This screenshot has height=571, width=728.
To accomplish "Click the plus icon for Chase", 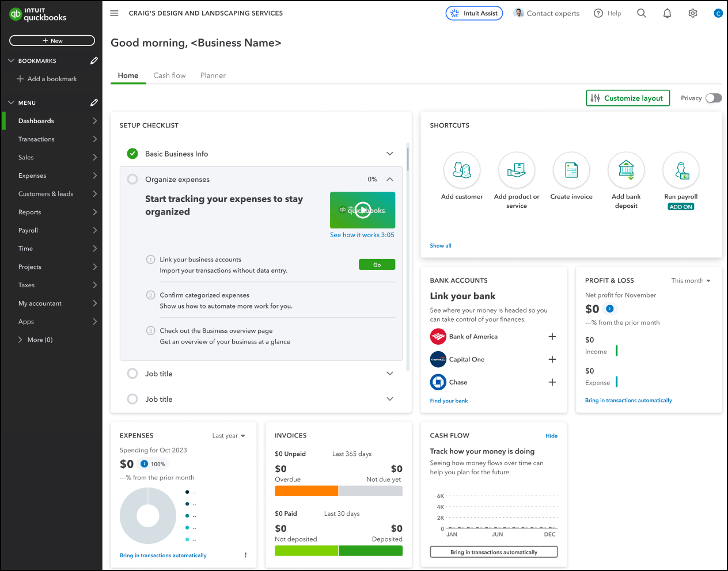I will pyautogui.click(x=552, y=382).
